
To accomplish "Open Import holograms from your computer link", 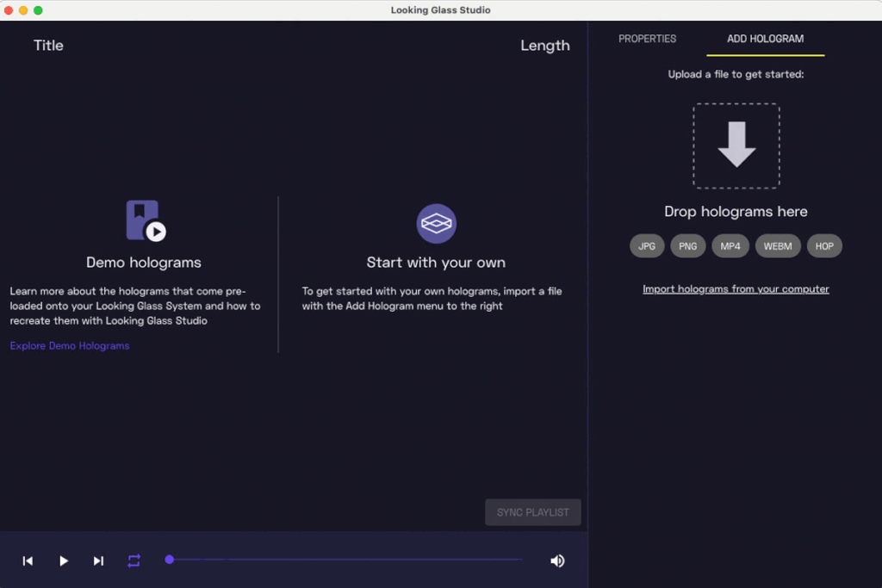I will pyautogui.click(x=736, y=289).
